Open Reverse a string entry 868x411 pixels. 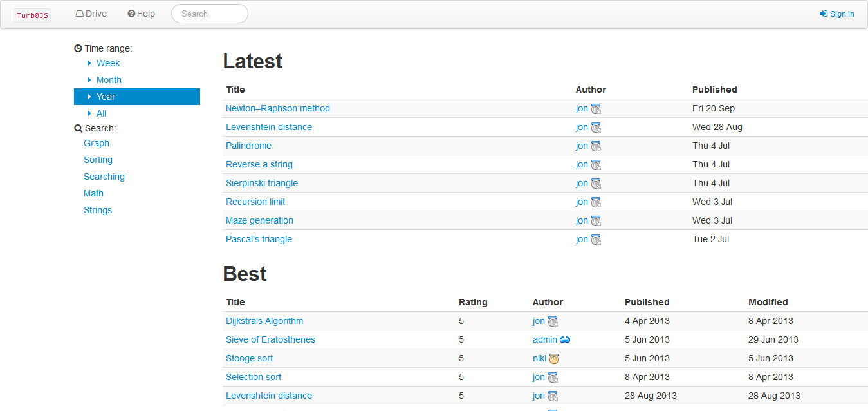[x=259, y=164]
